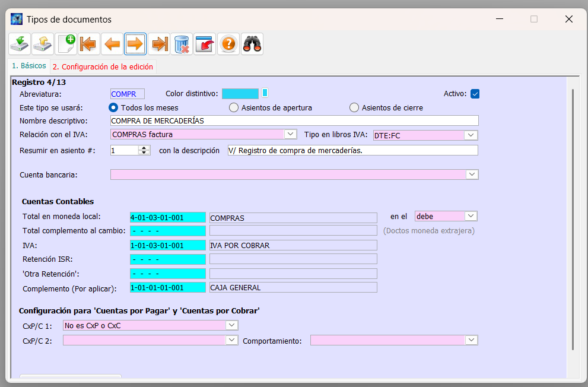The image size is (588, 387).
Task: Jump to the last record
Action: point(159,44)
